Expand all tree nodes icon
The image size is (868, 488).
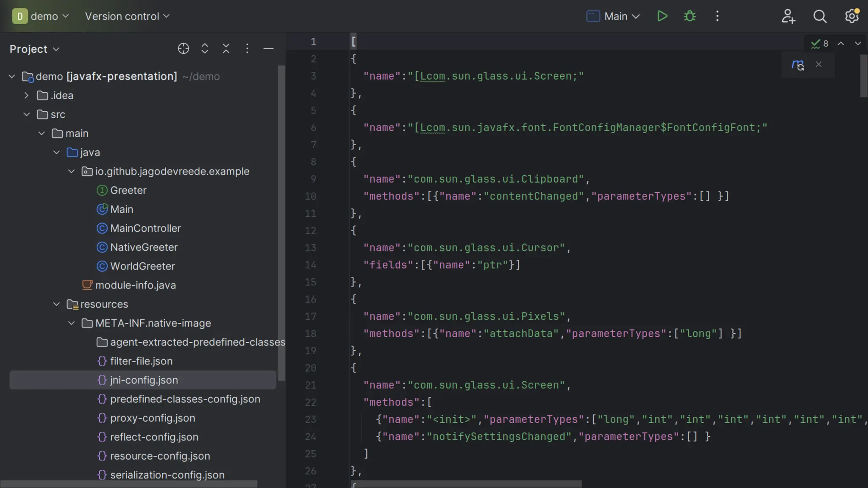pyautogui.click(x=205, y=49)
